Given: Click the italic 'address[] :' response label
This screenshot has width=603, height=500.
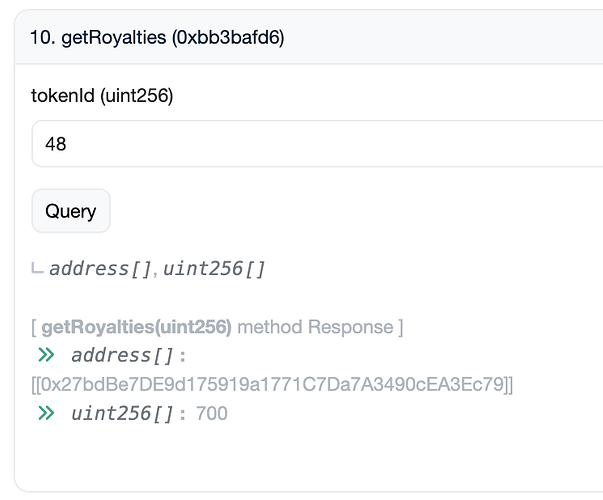Looking at the screenshot, I should [128, 355].
